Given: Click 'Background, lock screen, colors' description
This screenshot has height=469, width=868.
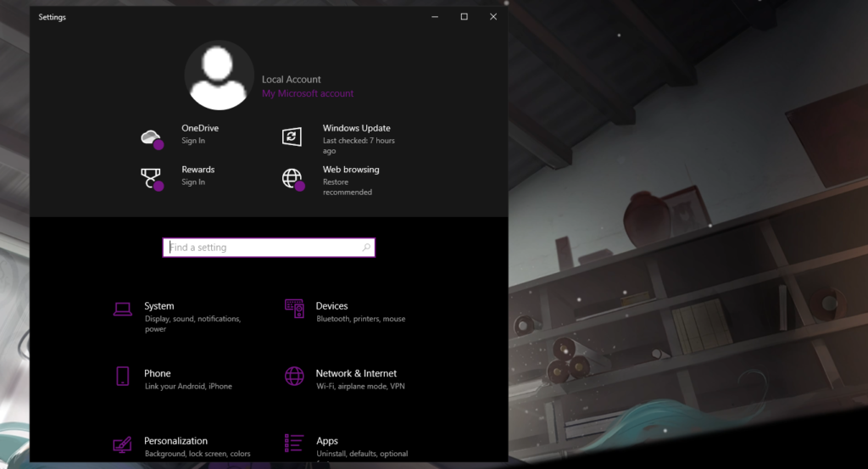Looking at the screenshot, I should [198, 454].
